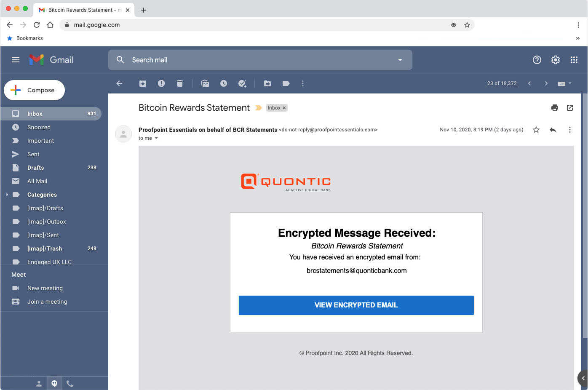
Task: Mark message as unread envelope icon
Action: 205,83
